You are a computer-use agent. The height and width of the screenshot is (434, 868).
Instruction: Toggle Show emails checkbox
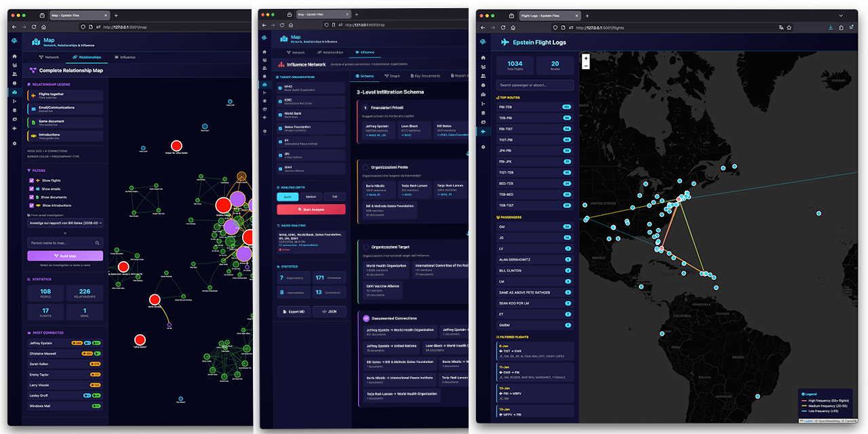(x=31, y=189)
